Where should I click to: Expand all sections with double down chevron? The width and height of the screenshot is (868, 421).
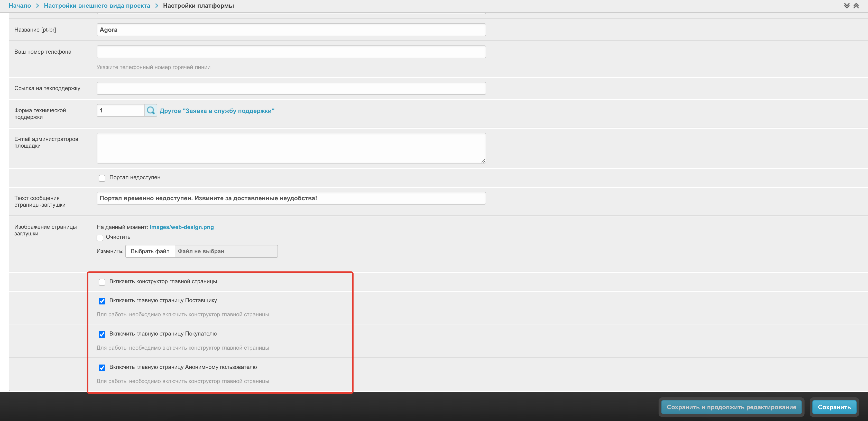coord(846,6)
